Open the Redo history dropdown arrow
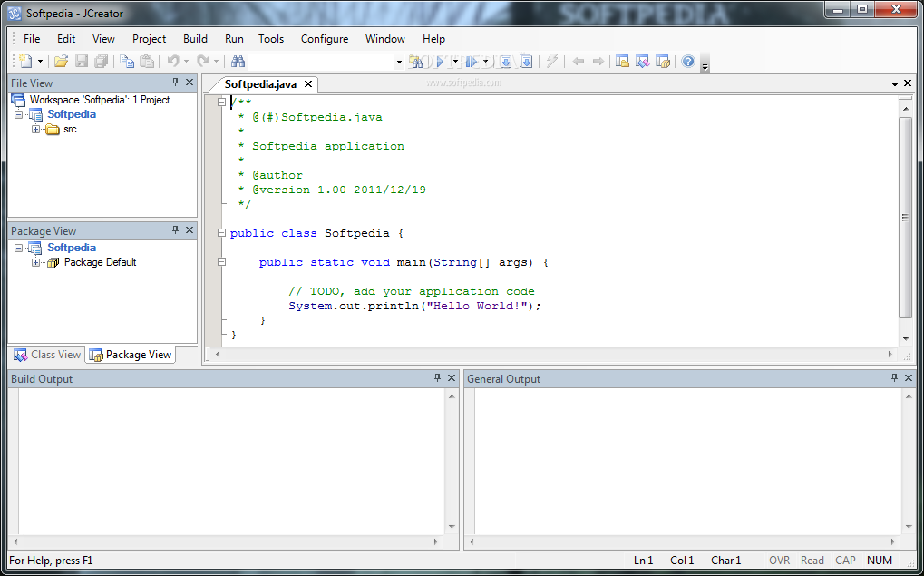Screen dimensions: 924x576 217,62
